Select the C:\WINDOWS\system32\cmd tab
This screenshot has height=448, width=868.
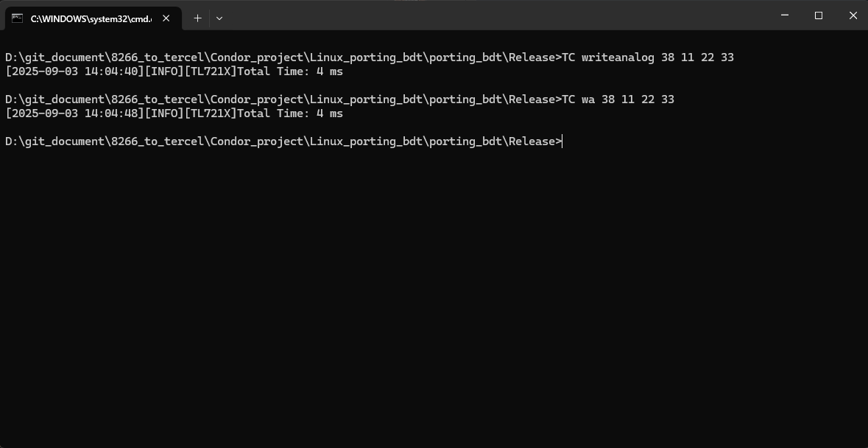click(x=90, y=18)
